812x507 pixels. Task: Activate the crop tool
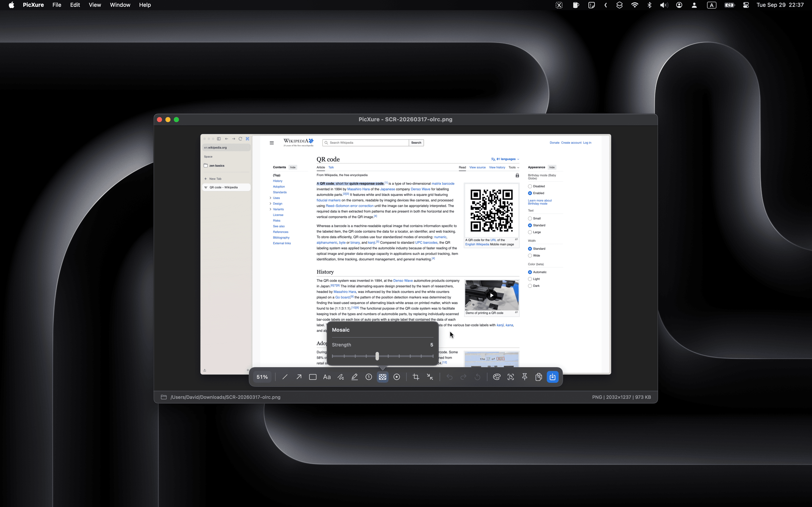(416, 377)
